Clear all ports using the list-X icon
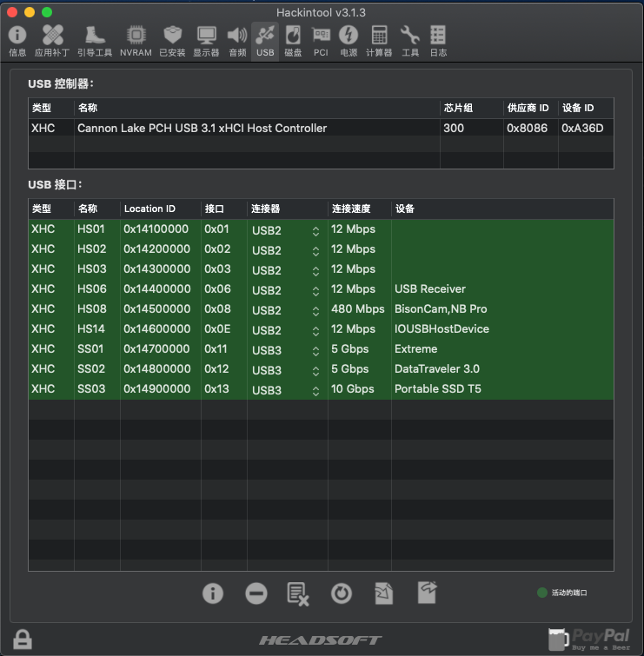The width and height of the screenshot is (644, 656). coord(298,593)
